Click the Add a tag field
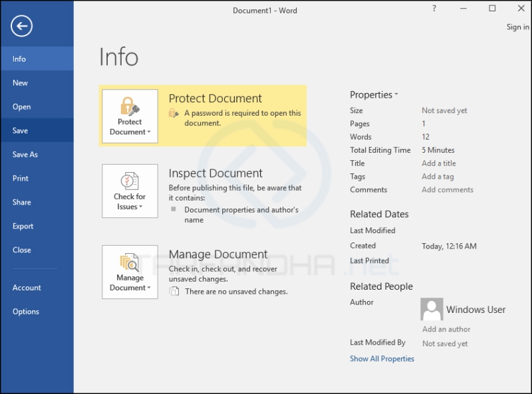This screenshot has width=532, height=394. [x=438, y=177]
